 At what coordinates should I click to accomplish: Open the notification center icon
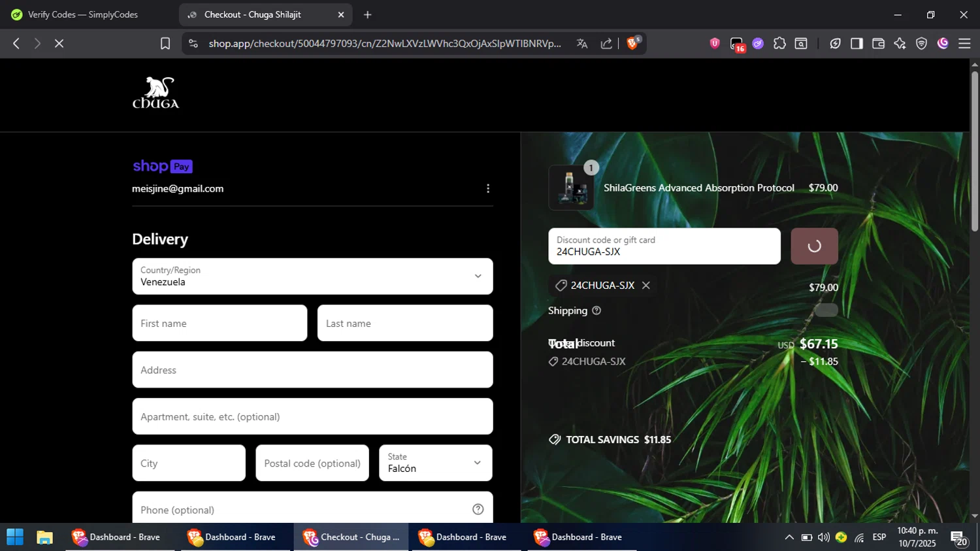coord(958,538)
